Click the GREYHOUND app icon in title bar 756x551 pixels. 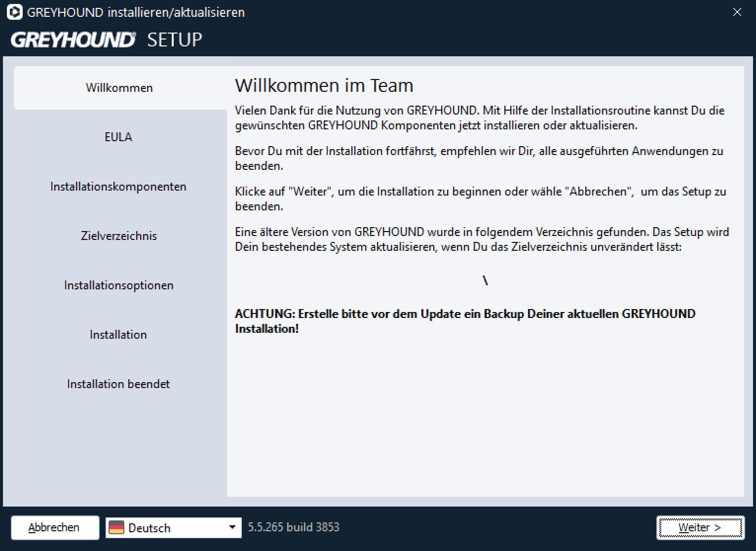[15, 12]
